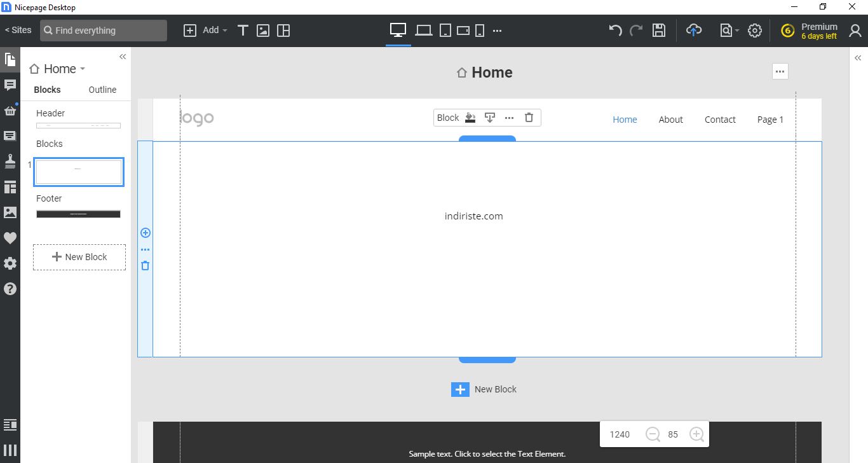Open the Preview dropdown
Image resolution: width=868 pixels, height=463 pixels.
(x=729, y=31)
